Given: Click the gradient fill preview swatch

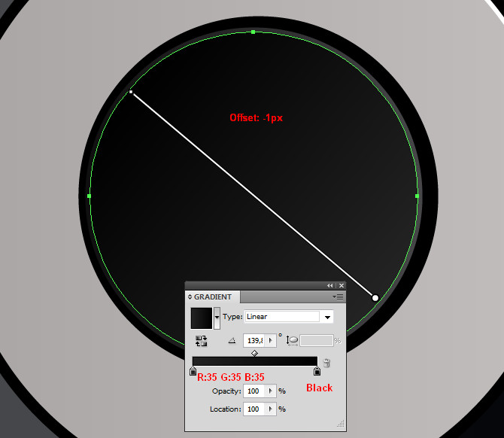Looking at the screenshot, I should tap(202, 318).
